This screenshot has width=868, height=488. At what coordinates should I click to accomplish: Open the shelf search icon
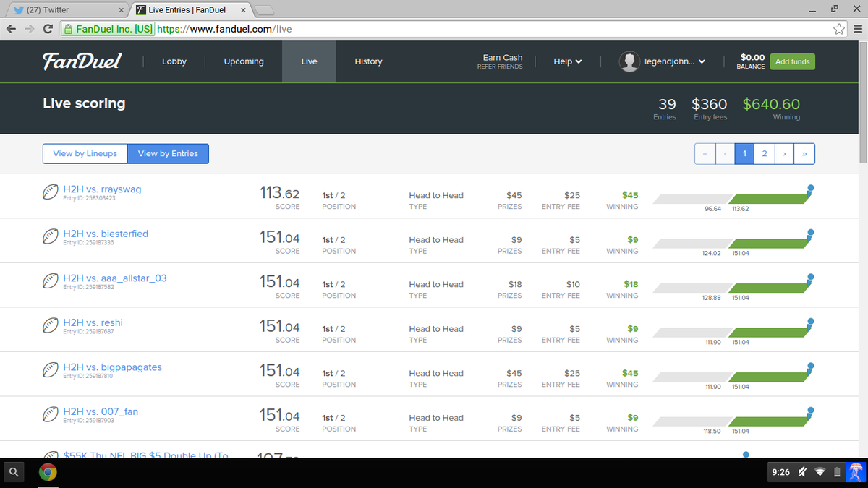click(14, 471)
